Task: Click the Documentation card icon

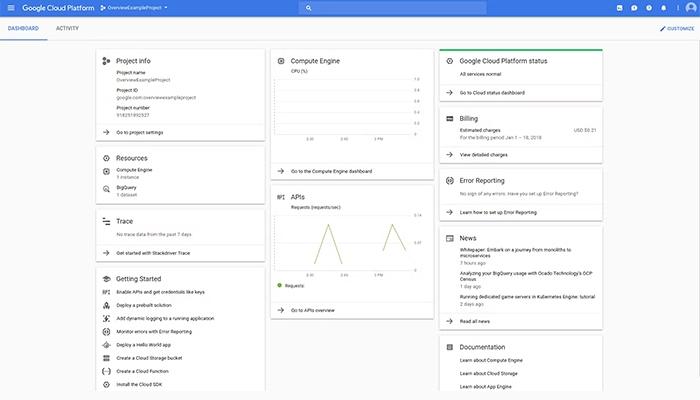Action: [450, 347]
